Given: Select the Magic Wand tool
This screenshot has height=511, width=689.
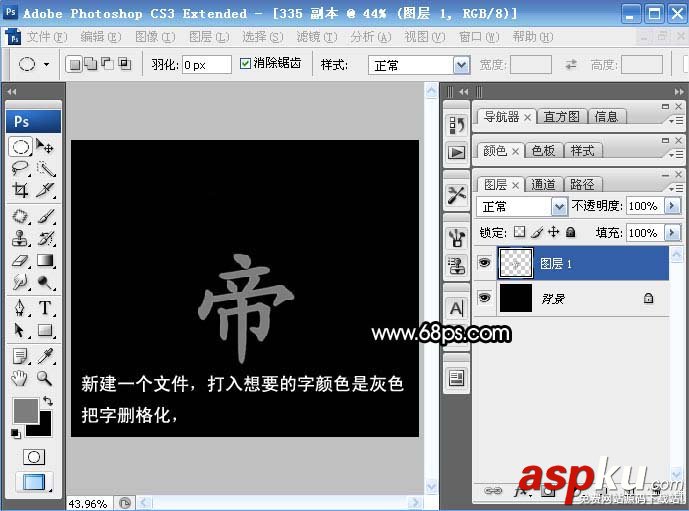Looking at the screenshot, I should [x=45, y=168].
